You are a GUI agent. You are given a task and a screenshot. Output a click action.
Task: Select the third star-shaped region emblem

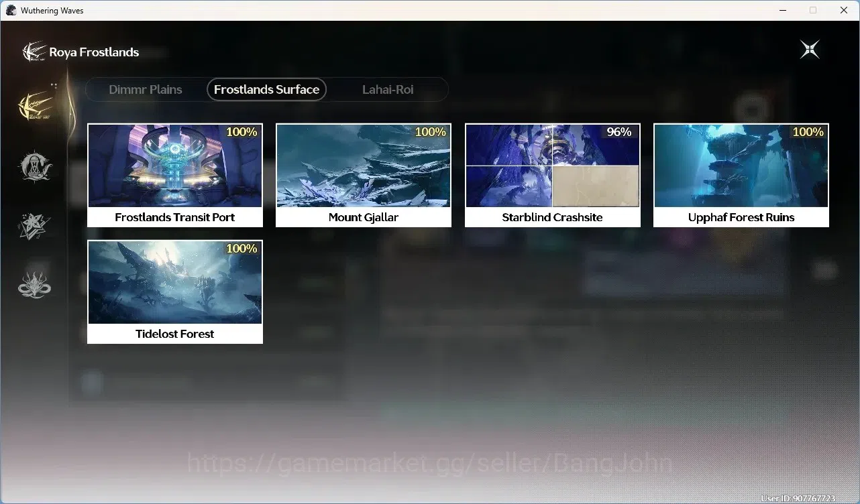click(35, 227)
